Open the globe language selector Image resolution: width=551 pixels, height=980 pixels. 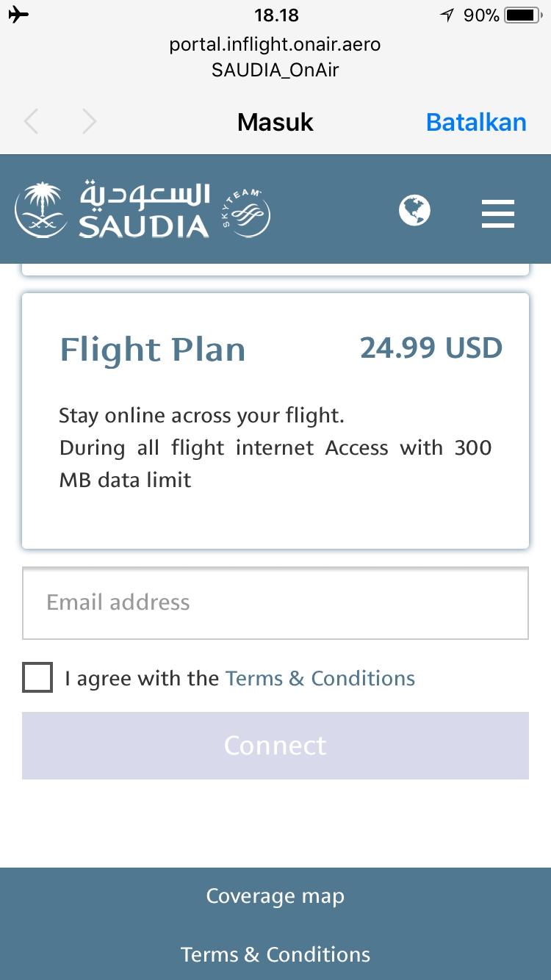point(414,211)
